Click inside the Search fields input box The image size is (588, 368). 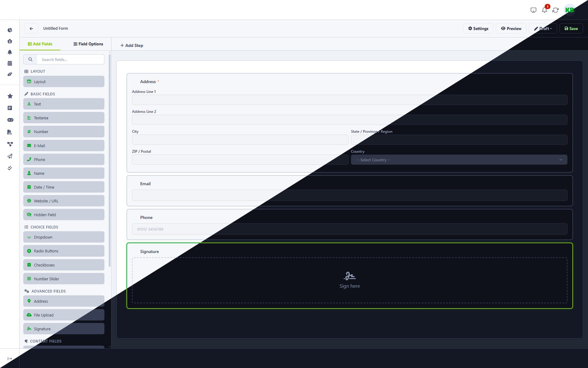click(70, 59)
